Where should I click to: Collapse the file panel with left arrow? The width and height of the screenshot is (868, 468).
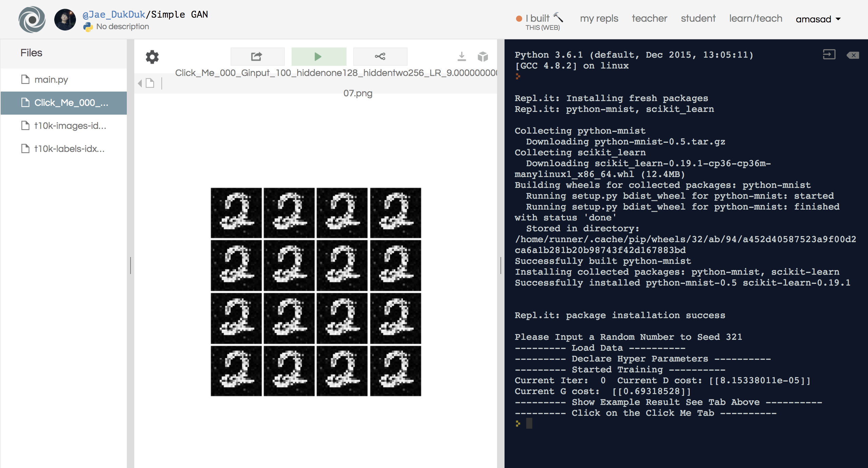point(140,83)
